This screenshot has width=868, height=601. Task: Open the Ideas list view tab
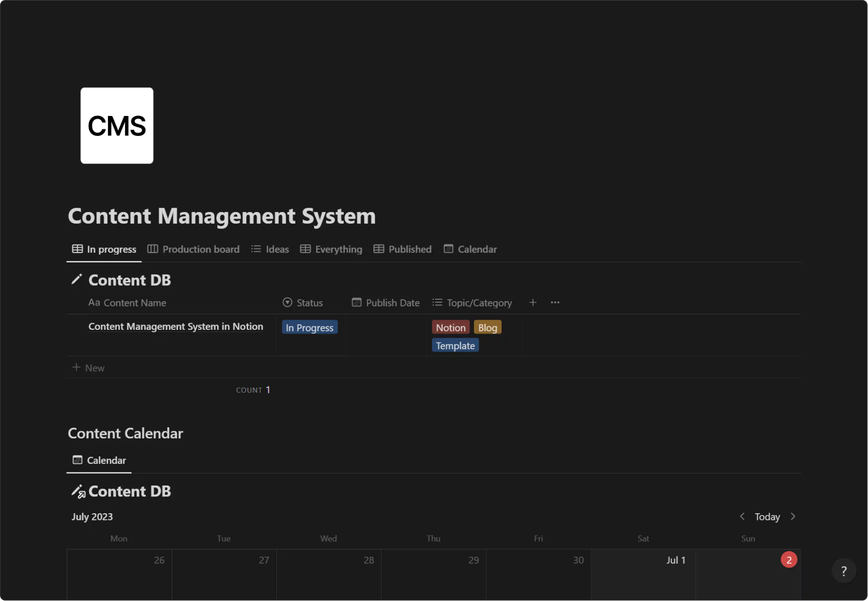(x=270, y=249)
